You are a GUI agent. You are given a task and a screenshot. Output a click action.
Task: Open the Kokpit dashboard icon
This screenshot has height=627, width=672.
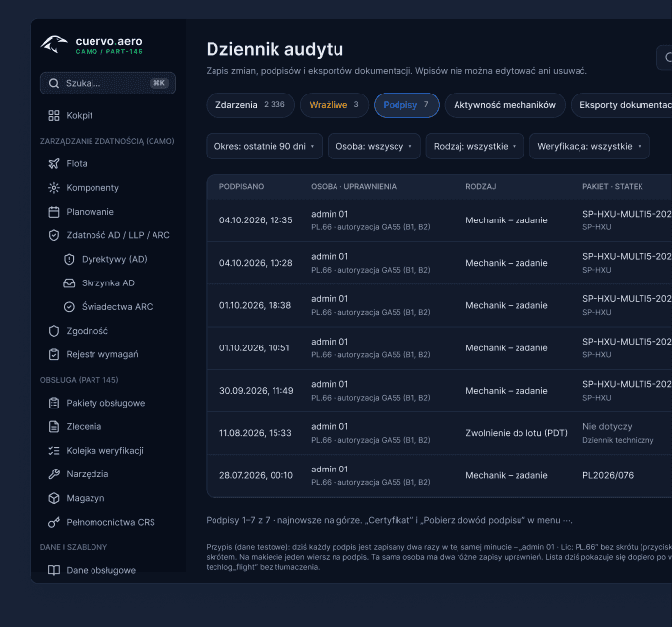point(54,116)
